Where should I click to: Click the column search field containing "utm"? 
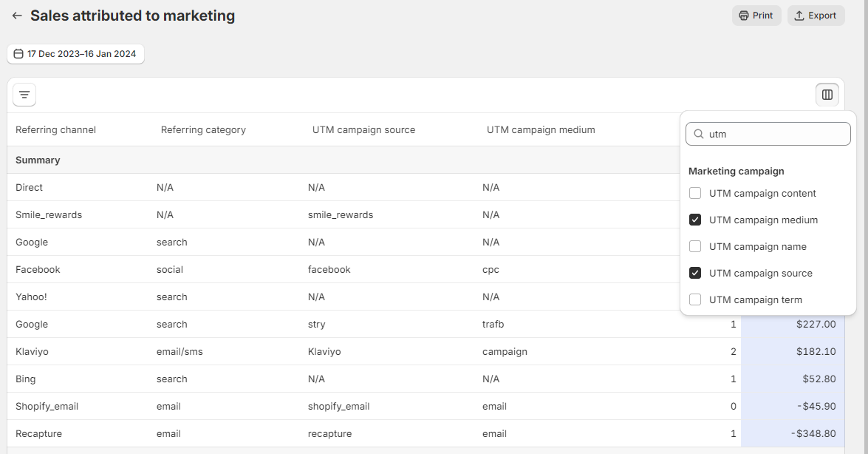776,134
